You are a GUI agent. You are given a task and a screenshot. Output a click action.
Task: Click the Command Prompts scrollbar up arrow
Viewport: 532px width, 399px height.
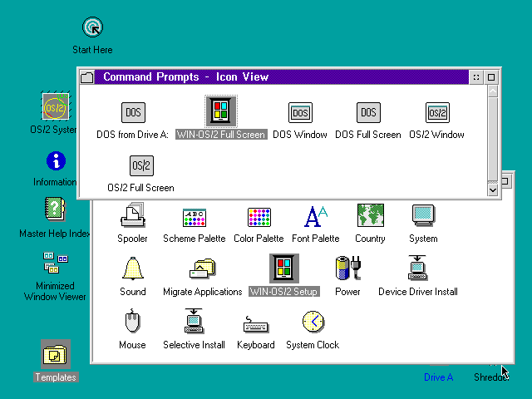493,91
